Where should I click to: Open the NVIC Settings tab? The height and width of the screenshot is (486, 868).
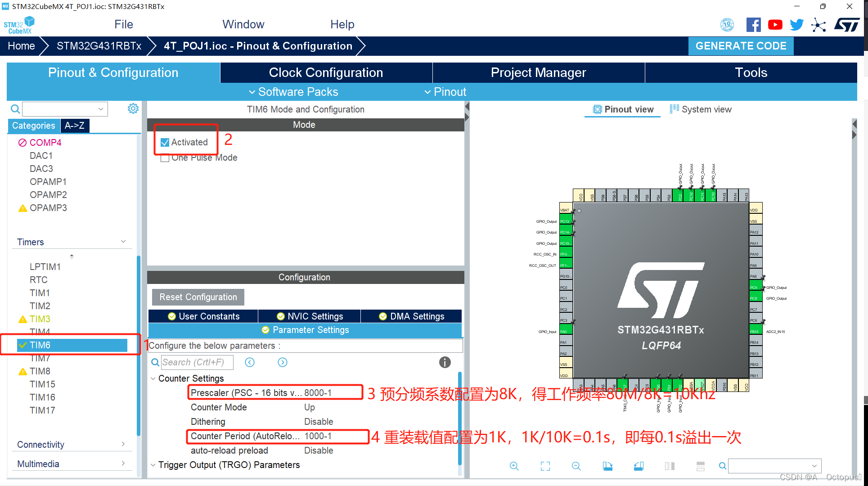click(310, 316)
